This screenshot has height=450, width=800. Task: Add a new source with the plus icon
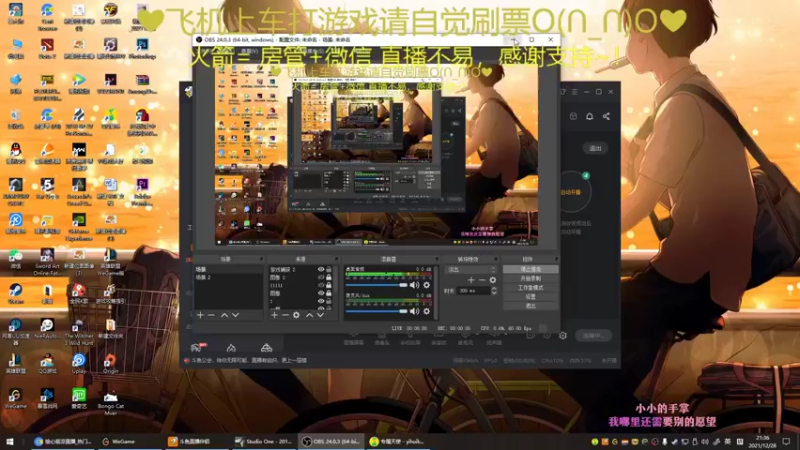click(x=274, y=315)
